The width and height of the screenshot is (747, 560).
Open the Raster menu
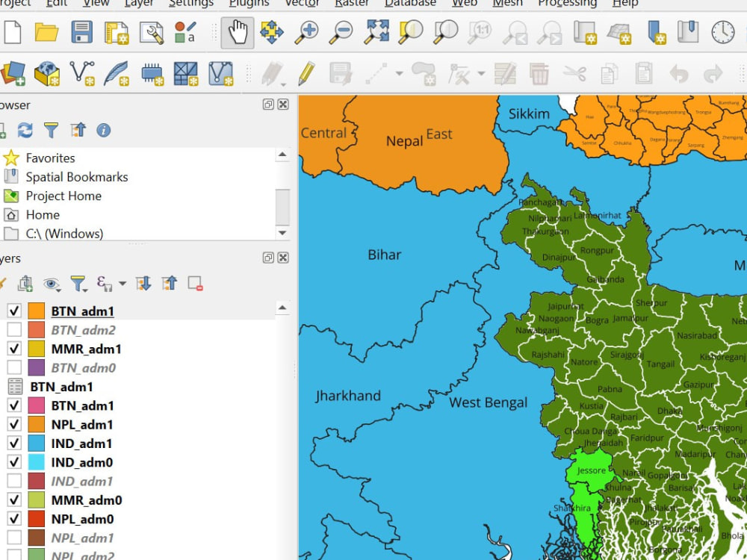coord(352,3)
